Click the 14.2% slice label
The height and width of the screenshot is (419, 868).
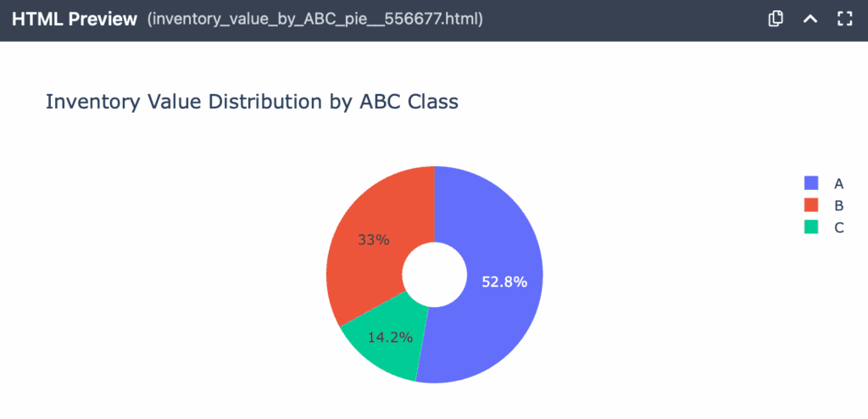click(x=390, y=337)
